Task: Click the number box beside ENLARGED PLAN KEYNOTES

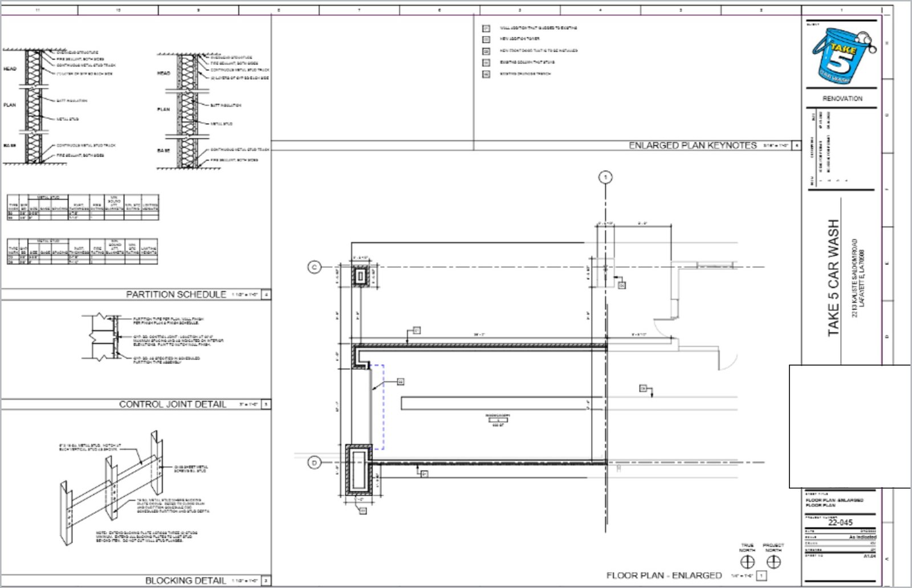Action: pyautogui.click(x=796, y=146)
